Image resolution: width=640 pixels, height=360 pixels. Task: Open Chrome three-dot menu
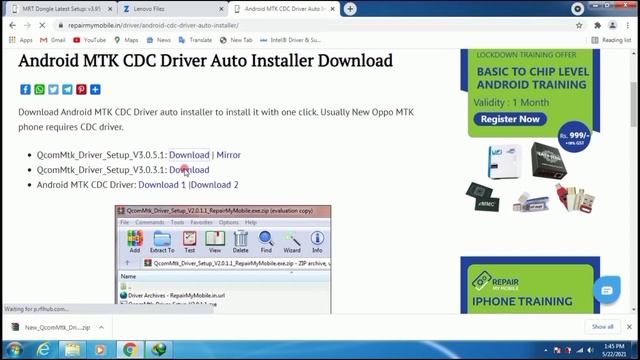coord(628,25)
